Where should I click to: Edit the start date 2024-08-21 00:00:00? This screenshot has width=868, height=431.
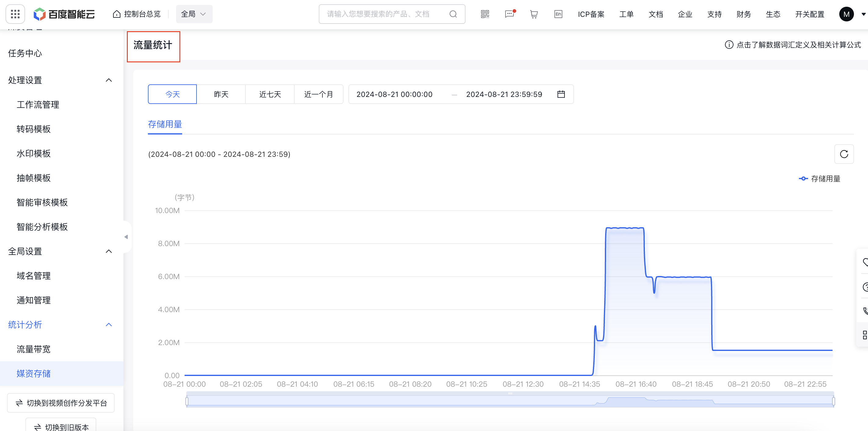pyautogui.click(x=394, y=94)
